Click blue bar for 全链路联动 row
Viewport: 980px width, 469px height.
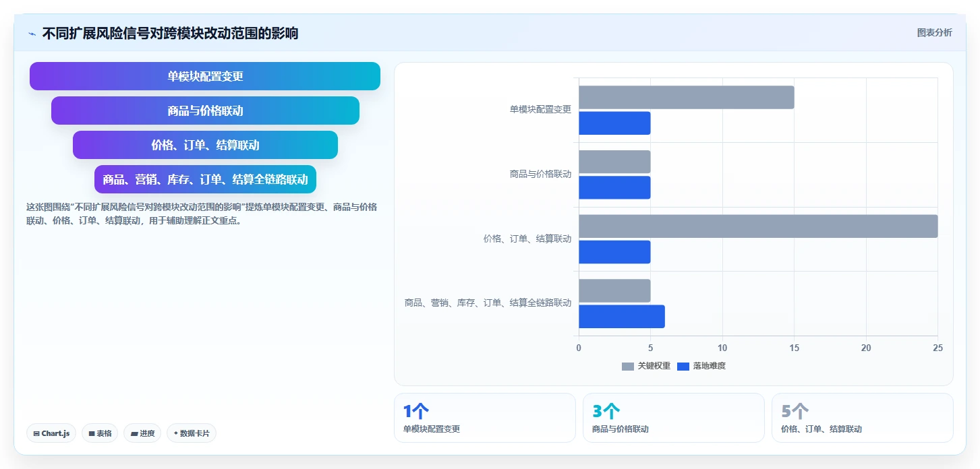[622, 317]
